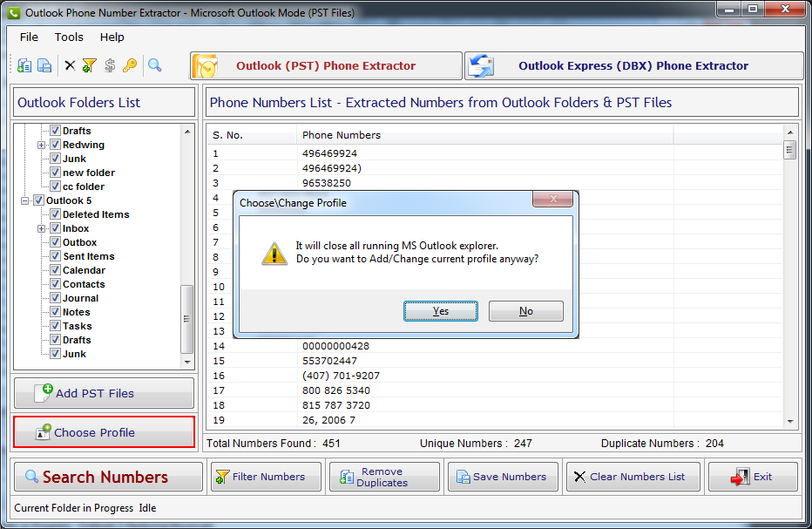812x529 pixels.
Task: Uncheck the Notes checkbox
Action: pyautogui.click(x=56, y=312)
